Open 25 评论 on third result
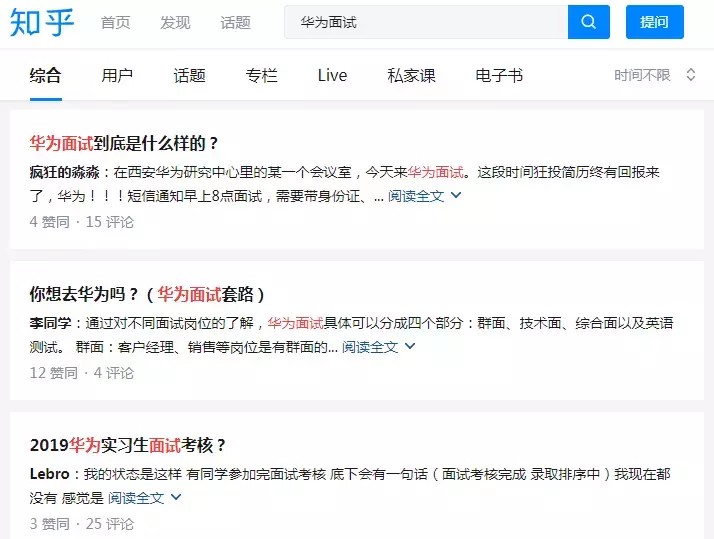The height and width of the screenshot is (539, 714). [x=110, y=524]
